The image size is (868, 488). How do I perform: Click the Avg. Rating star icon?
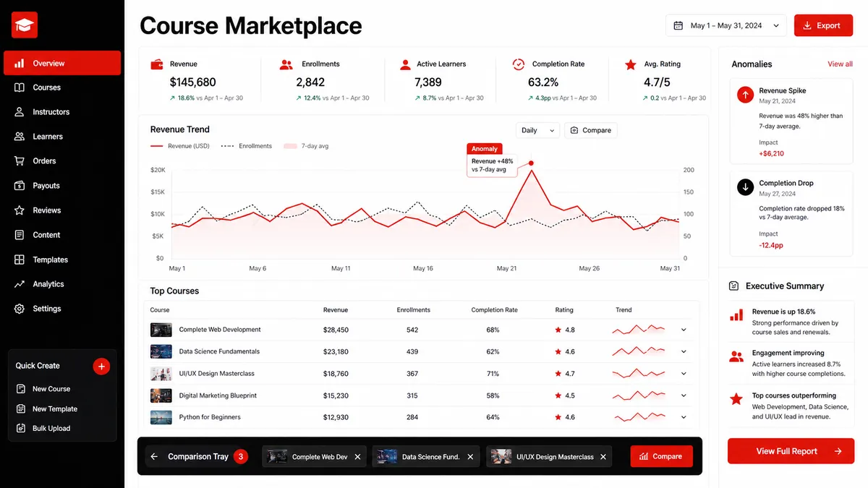pyautogui.click(x=631, y=64)
